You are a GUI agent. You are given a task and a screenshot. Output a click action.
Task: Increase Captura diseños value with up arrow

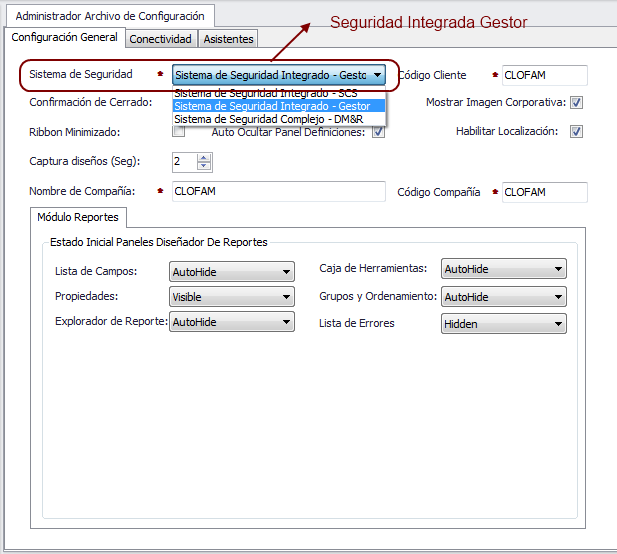point(204,157)
